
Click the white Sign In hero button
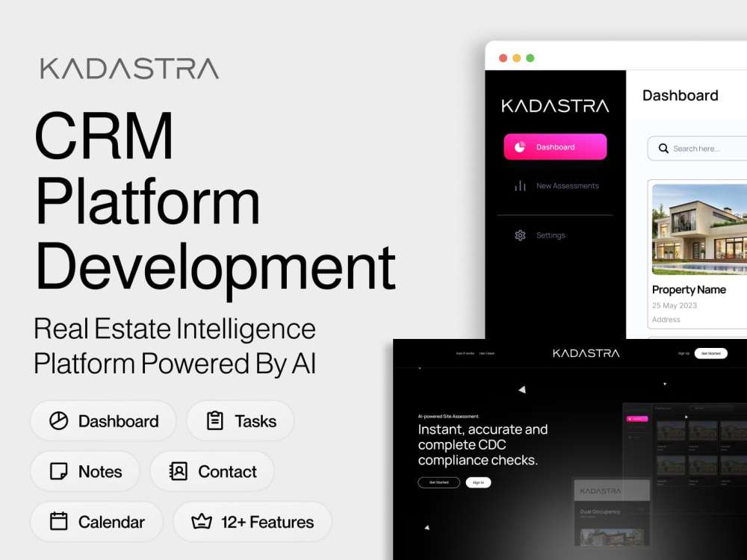[478, 482]
